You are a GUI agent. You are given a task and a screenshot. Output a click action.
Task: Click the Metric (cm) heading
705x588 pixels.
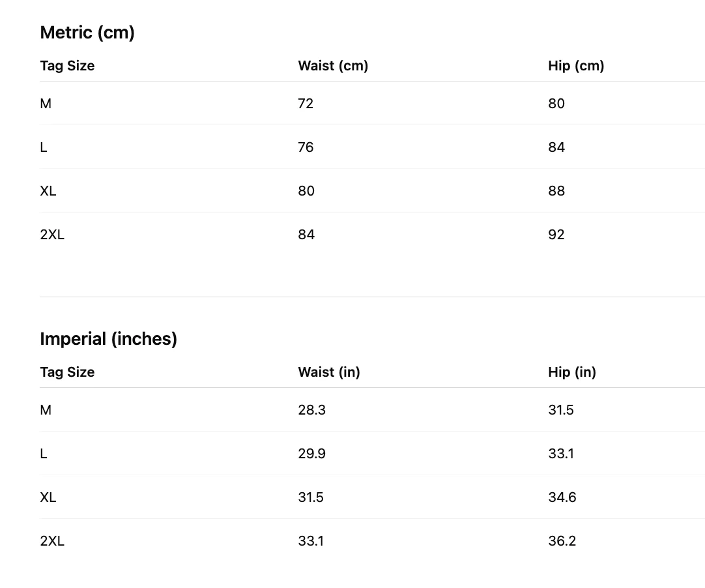point(87,33)
